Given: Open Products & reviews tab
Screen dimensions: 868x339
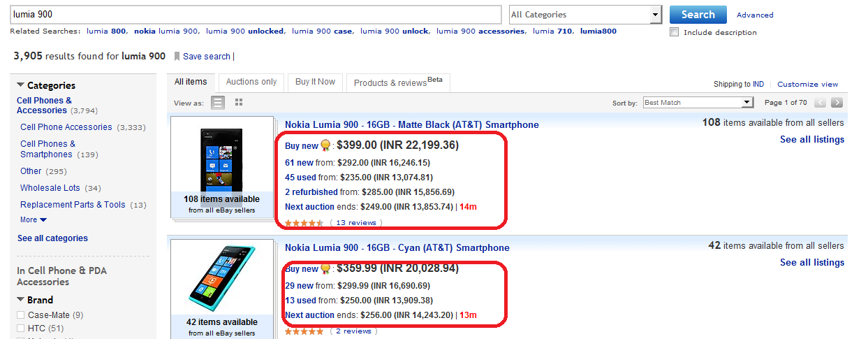Looking at the screenshot, I should pos(398,82).
